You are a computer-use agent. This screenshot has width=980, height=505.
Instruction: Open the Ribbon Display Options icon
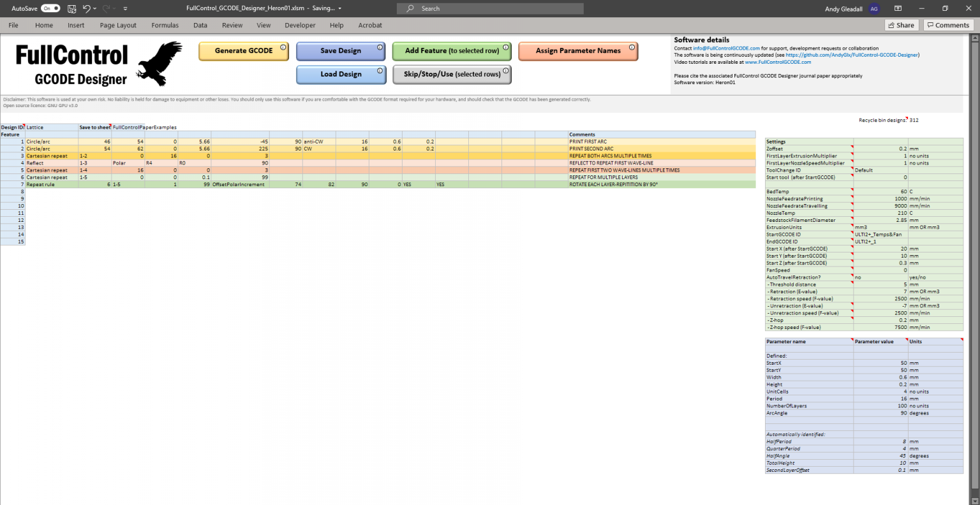pos(898,9)
